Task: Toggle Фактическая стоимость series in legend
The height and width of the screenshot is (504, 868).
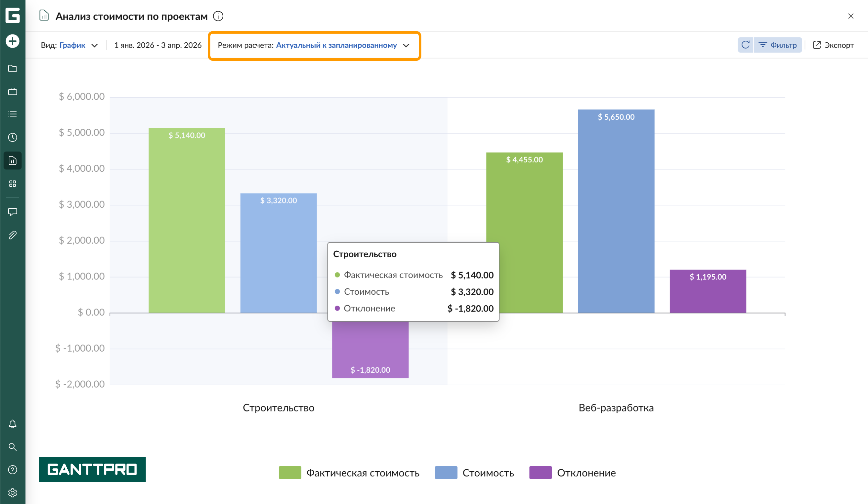Action: pyautogui.click(x=349, y=473)
